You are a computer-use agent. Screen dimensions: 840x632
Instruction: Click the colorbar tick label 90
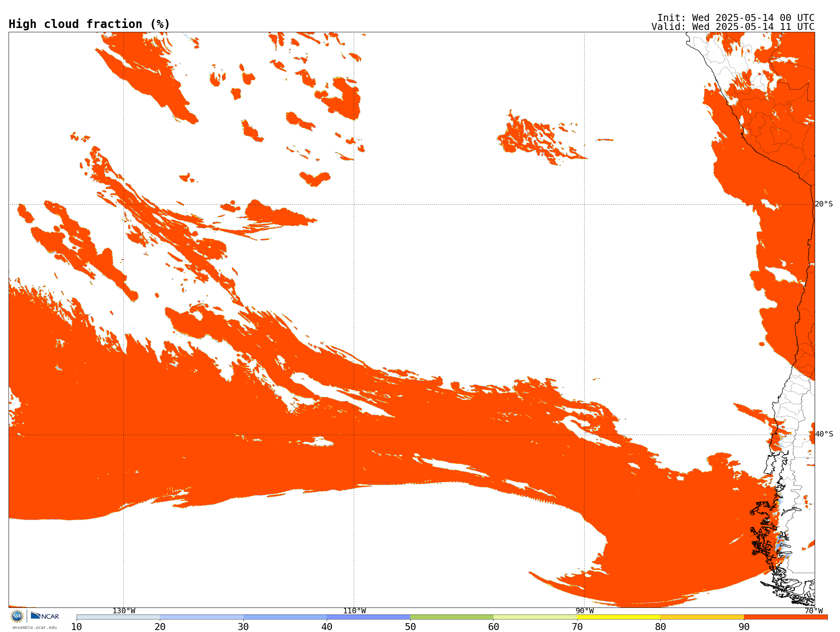(744, 627)
